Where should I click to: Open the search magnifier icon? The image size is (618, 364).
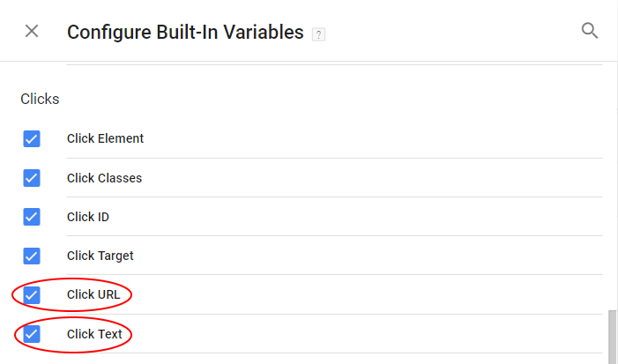coord(590,31)
